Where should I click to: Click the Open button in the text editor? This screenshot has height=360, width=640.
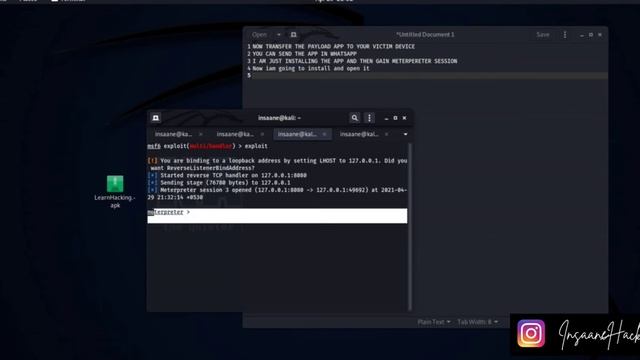[x=259, y=35]
